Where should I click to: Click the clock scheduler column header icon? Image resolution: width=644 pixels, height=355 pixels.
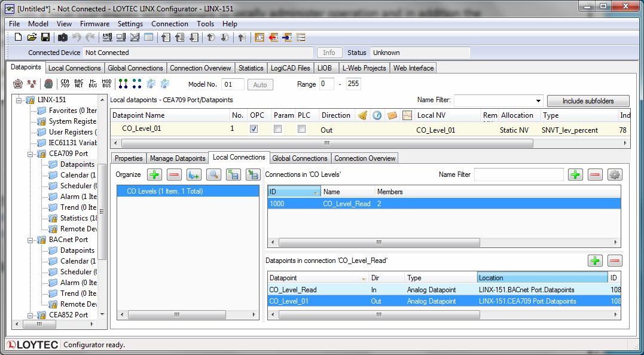click(377, 115)
